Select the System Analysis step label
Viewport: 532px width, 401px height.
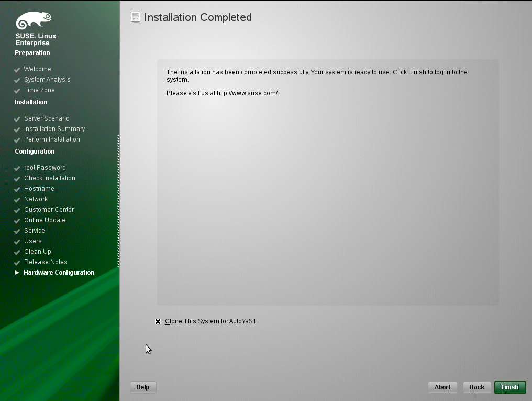pos(47,80)
